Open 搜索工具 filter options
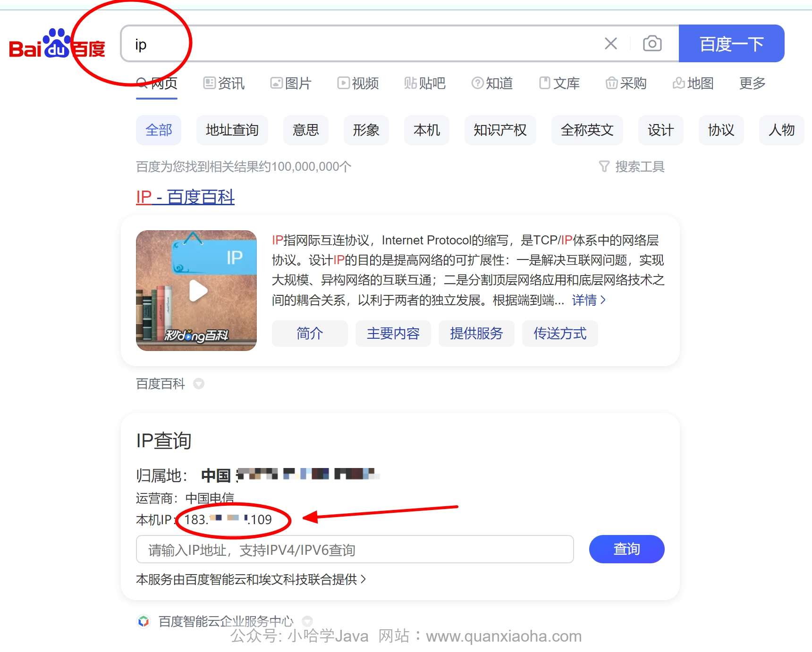 [632, 167]
